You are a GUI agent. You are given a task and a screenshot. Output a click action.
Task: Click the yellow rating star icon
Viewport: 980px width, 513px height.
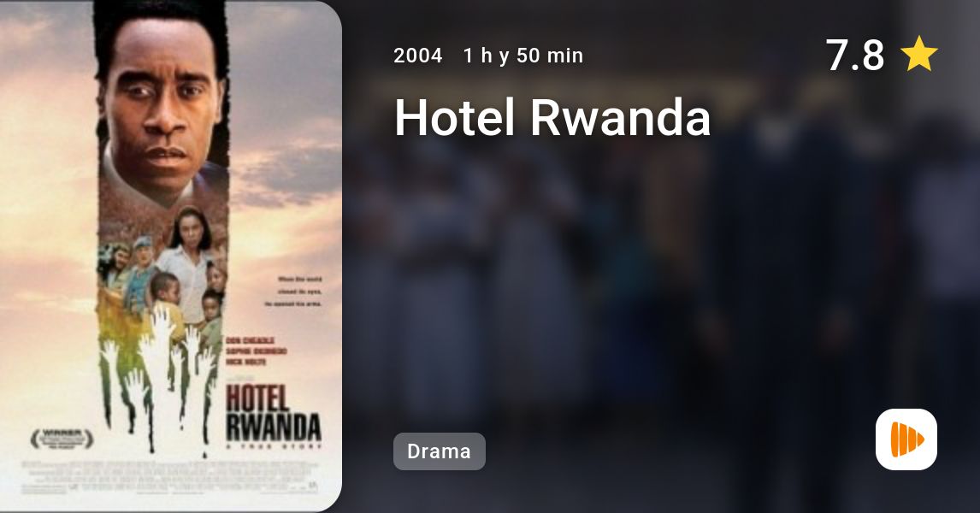(x=919, y=55)
